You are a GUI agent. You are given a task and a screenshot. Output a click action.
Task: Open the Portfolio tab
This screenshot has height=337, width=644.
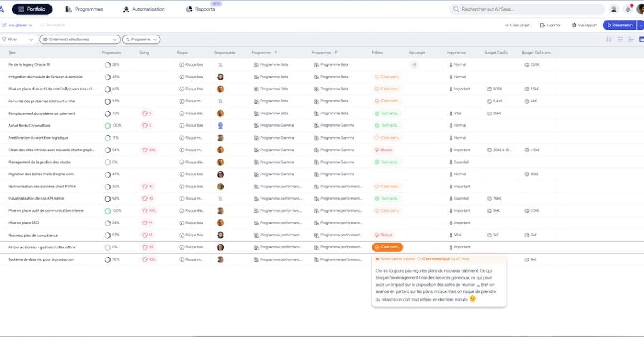(32, 9)
